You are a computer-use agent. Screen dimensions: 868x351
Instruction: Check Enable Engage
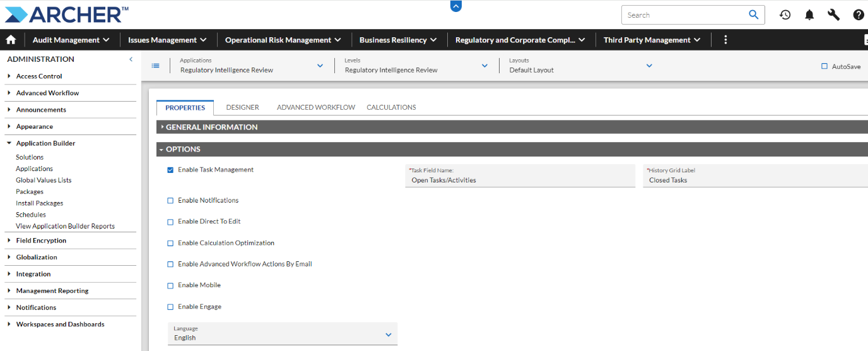tap(170, 307)
